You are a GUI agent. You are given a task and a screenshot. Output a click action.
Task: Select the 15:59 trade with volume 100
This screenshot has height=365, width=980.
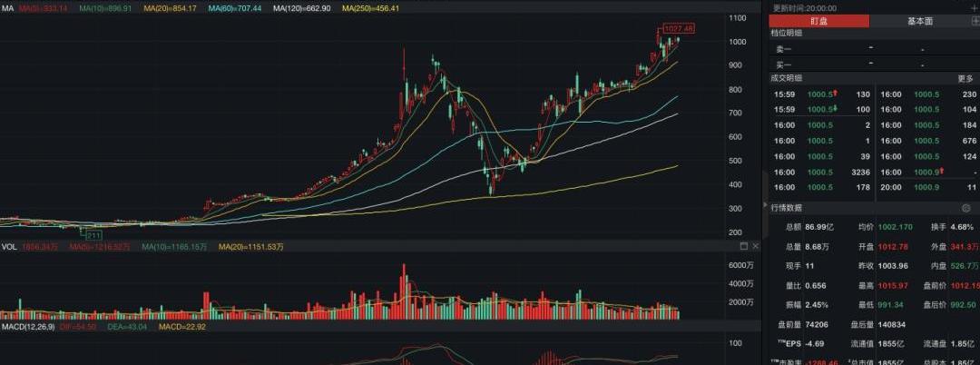822,110
